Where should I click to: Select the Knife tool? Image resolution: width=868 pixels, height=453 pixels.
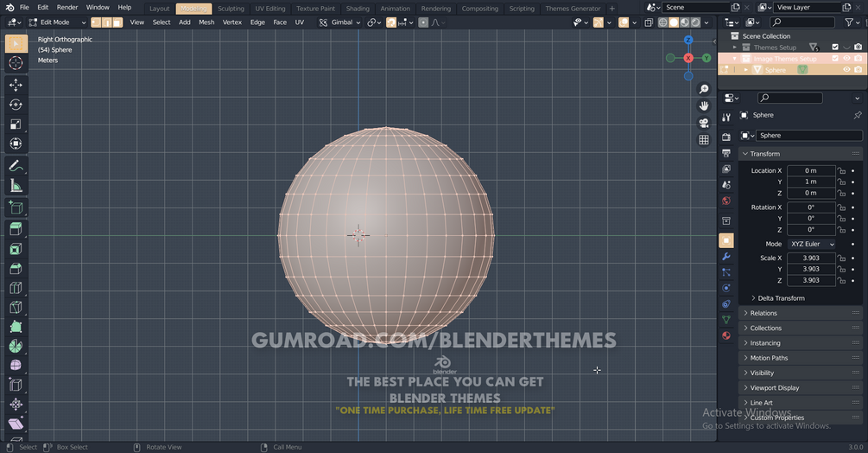tap(16, 308)
